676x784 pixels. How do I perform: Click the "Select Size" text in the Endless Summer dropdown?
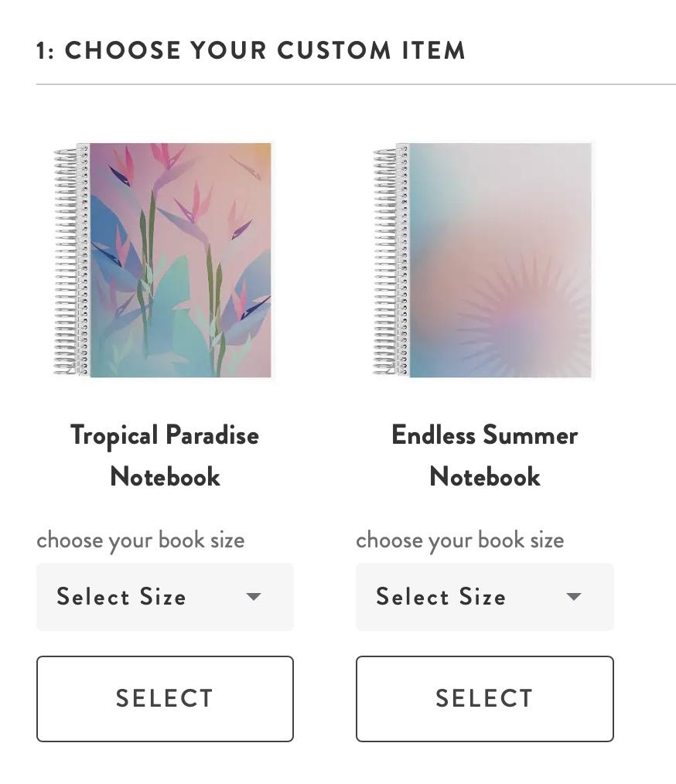tap(441, 597)
